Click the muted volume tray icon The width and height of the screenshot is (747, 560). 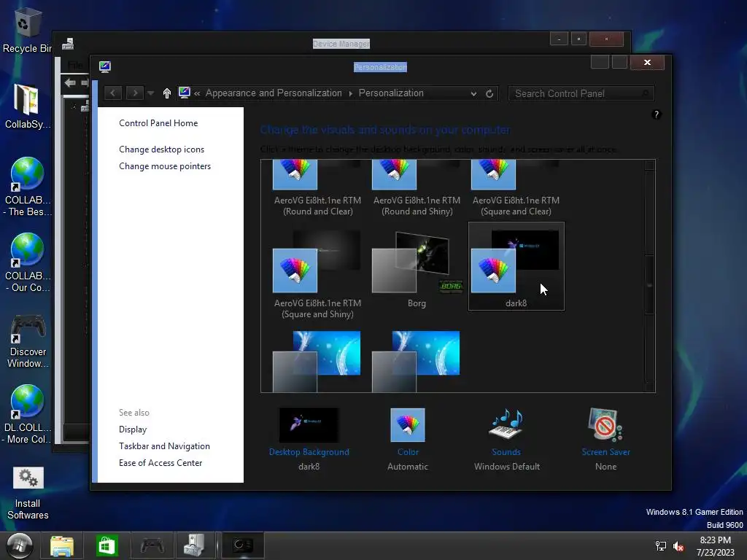tap(678, 545)
